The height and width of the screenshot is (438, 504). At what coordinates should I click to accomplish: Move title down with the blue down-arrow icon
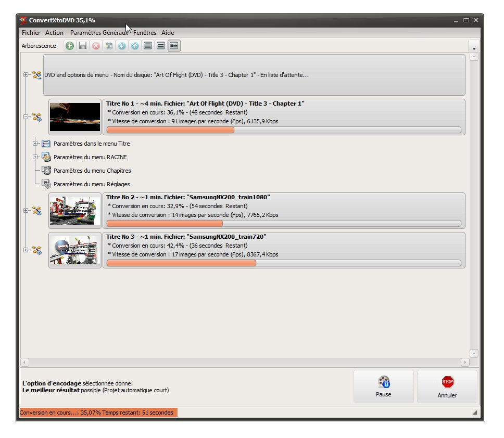[121, 46]
